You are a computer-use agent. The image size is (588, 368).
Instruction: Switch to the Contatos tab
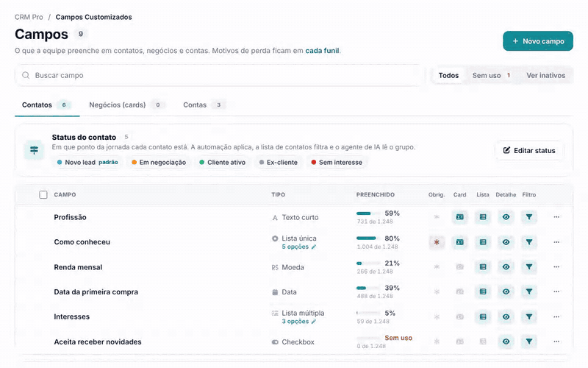click(x=47, y=105)
